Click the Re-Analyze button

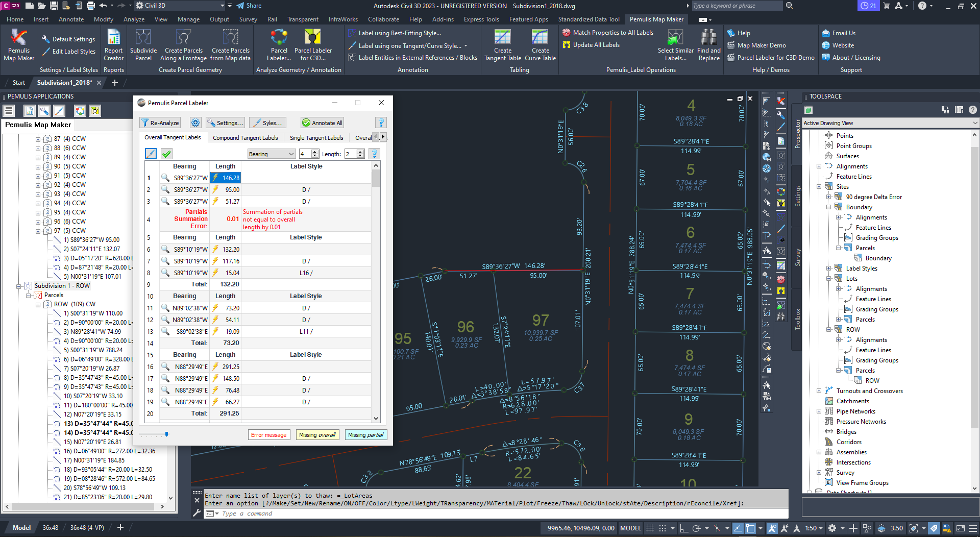(160, 123)
